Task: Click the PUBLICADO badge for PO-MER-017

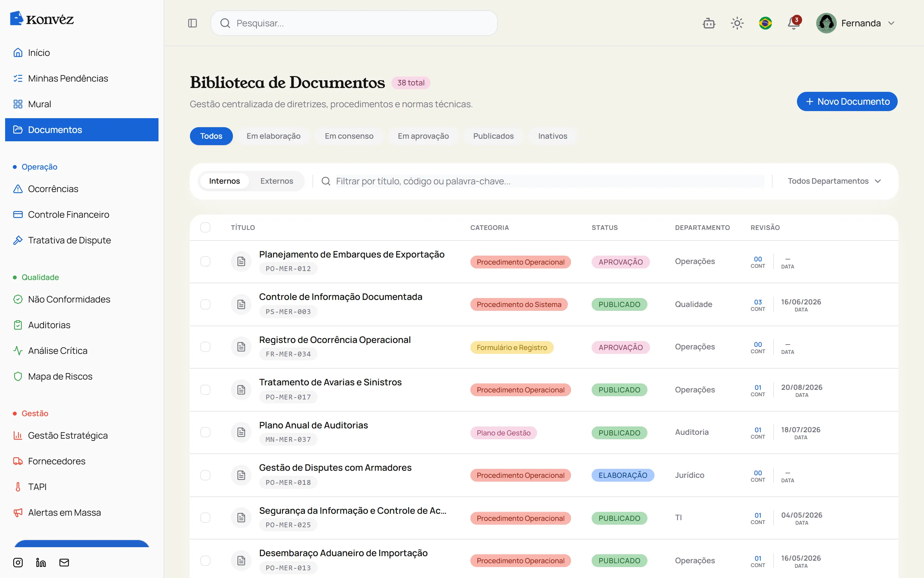Action: [619, 390]
